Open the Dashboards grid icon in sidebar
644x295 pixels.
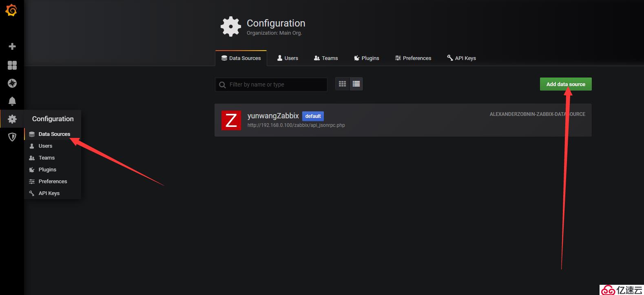click(12, 65)
